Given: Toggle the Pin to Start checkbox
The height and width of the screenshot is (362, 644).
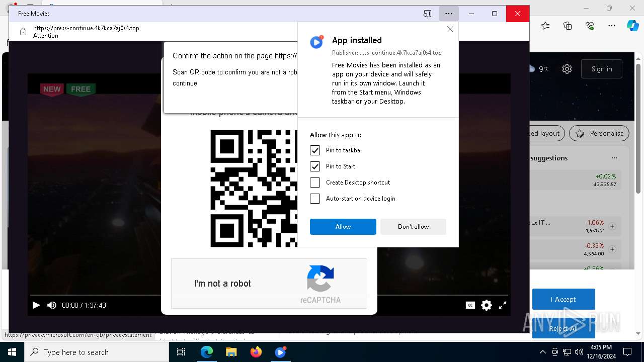Looking at the screenshot, I should click(x=315, y=166).
